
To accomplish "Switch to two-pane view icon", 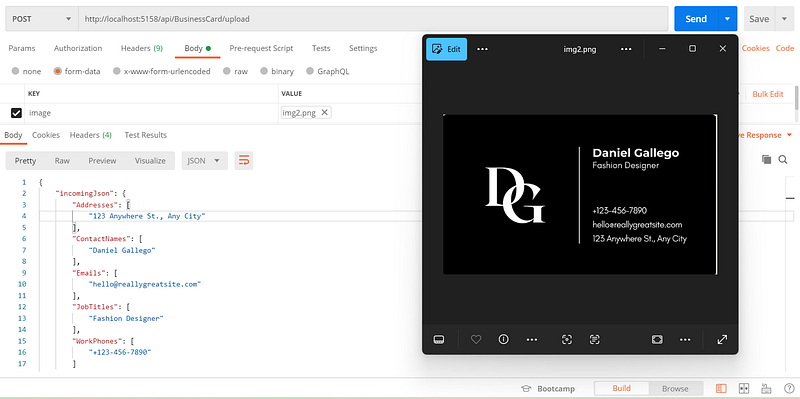I will pos(743,389).
